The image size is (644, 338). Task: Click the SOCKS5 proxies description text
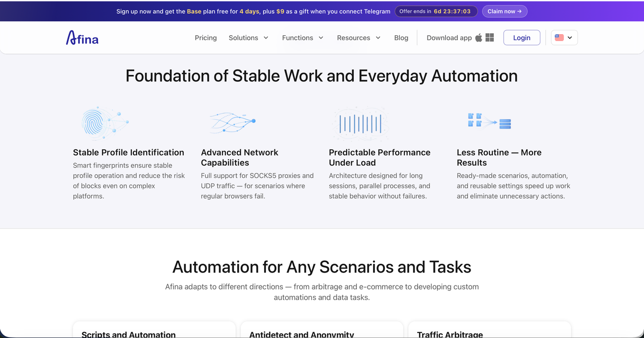pos(257,186)
